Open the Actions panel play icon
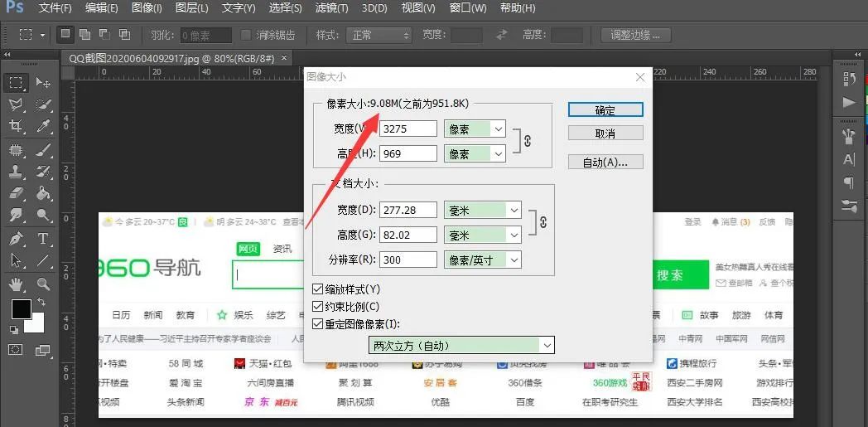Image resolution: width=868 pixels, height=427 pixels. (x=849, y=103)
